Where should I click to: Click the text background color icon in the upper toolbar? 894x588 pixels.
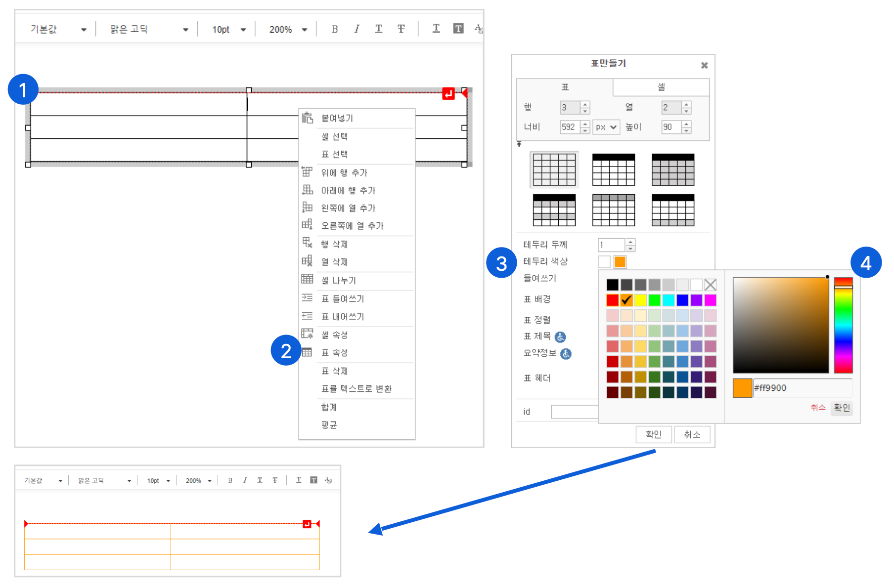click(458, 29)
